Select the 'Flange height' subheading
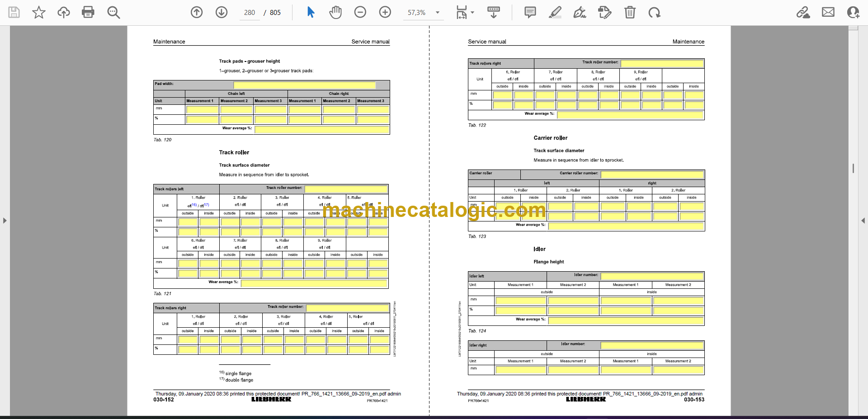Viewport: 868px width, 419px height. pos(549,262)
